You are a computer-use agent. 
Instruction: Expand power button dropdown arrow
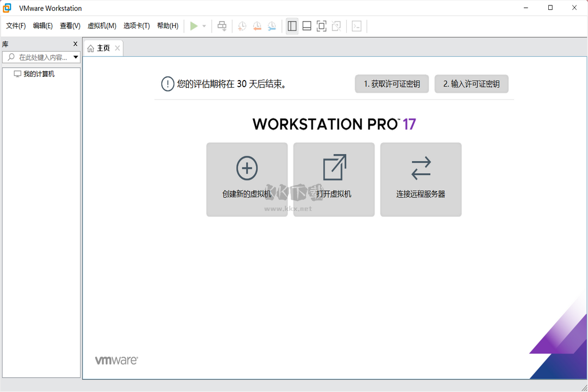tap(204, 26)
